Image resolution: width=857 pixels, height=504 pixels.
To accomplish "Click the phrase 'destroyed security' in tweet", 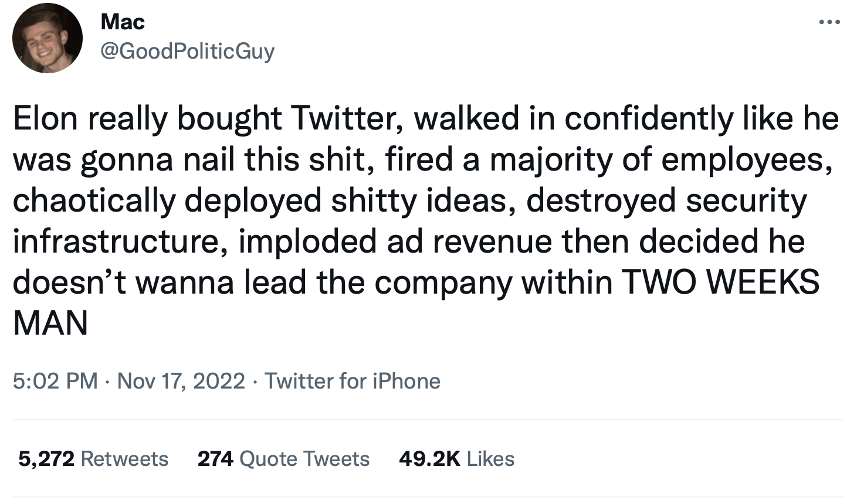I will pyautogui.click(x=666, y=200).
